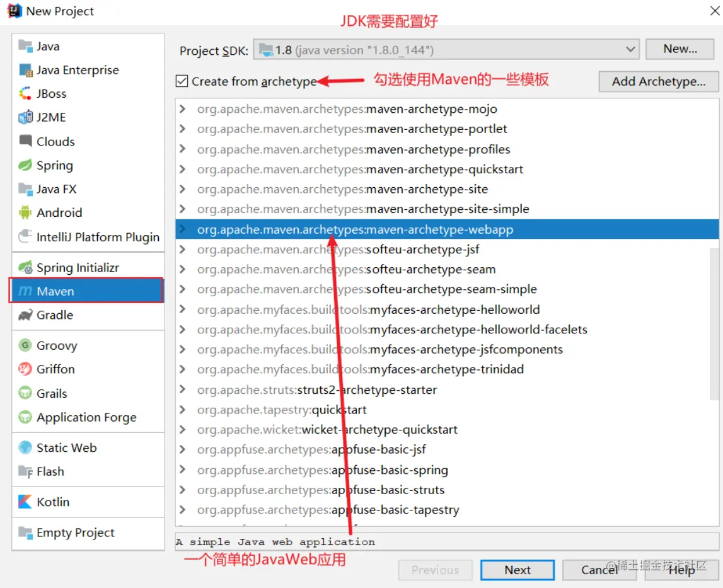The image size is (723, 588).
Task: Click the Application Forge icon
Action: [25, 417]
